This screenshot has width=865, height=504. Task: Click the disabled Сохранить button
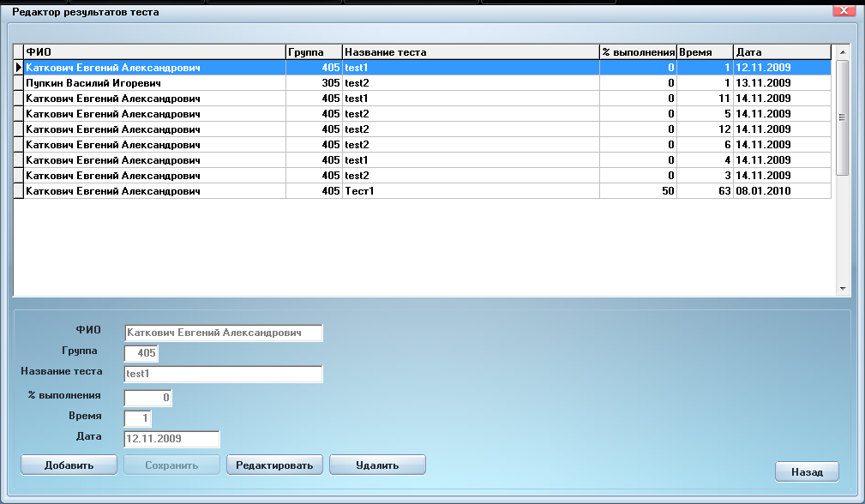[x=171, y=465]
